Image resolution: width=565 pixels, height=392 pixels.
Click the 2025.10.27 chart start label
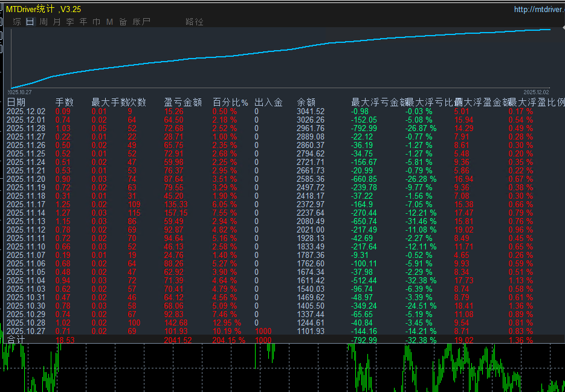[x=20, y=92]
